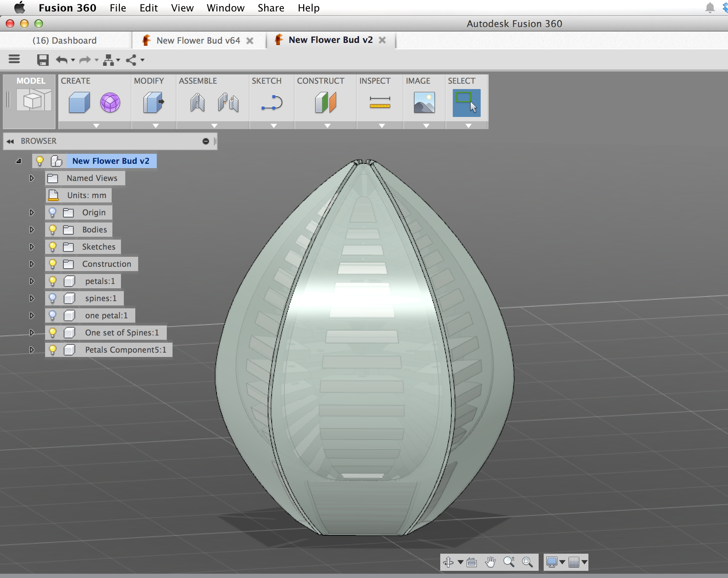728x578 pixels.
Task: Toggle the one petal:1 visibility lightbulb
Action: (53, 315)
